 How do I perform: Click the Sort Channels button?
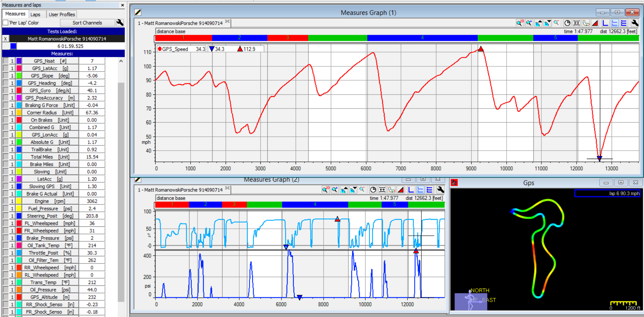(87, 23)
